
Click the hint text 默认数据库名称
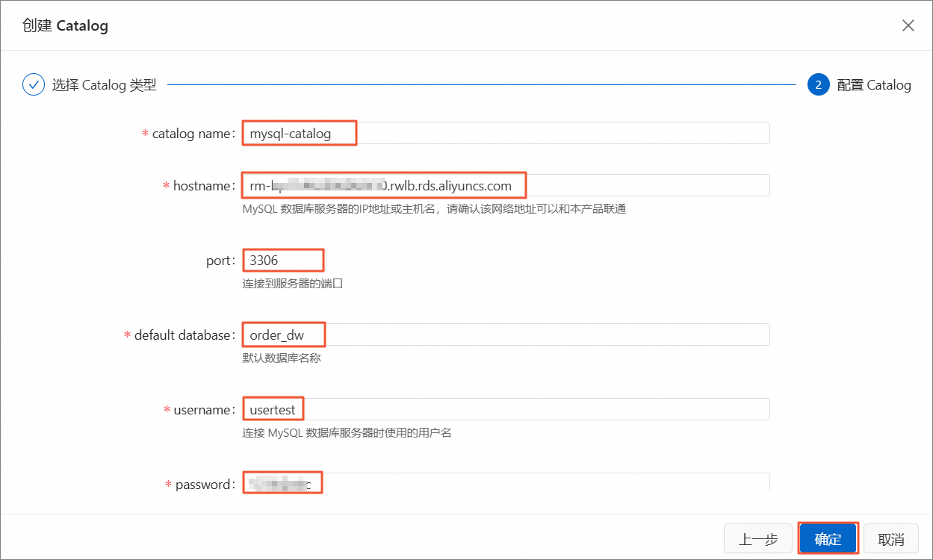click(282, 358)
